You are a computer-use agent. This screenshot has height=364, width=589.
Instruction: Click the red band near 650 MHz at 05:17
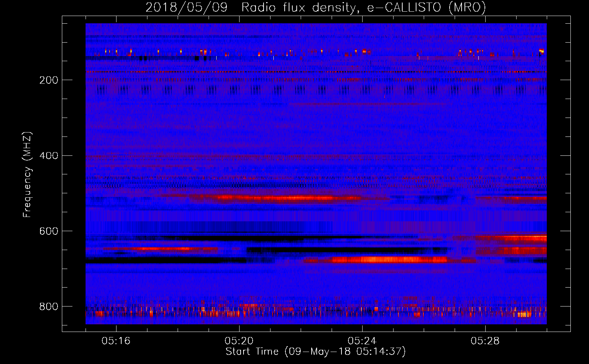(160, 249)
